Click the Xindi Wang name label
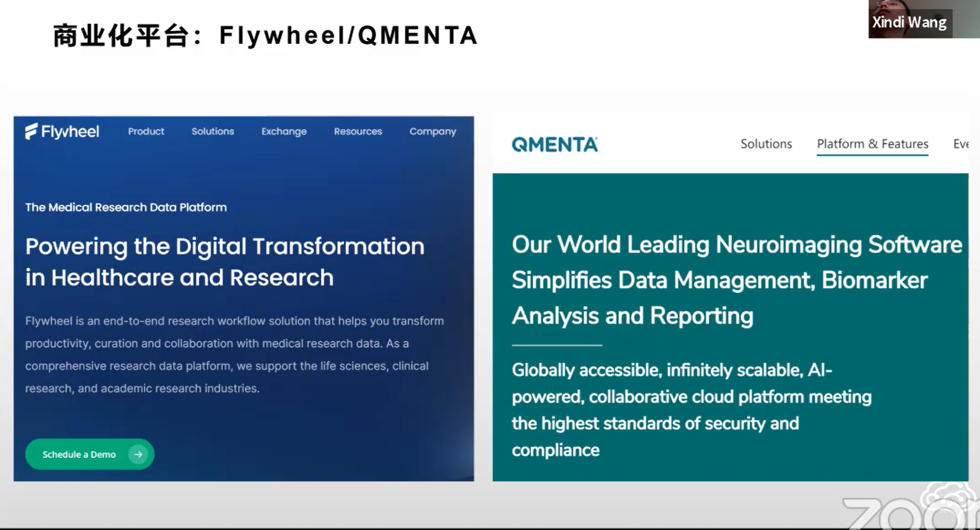 pos(909,22)
